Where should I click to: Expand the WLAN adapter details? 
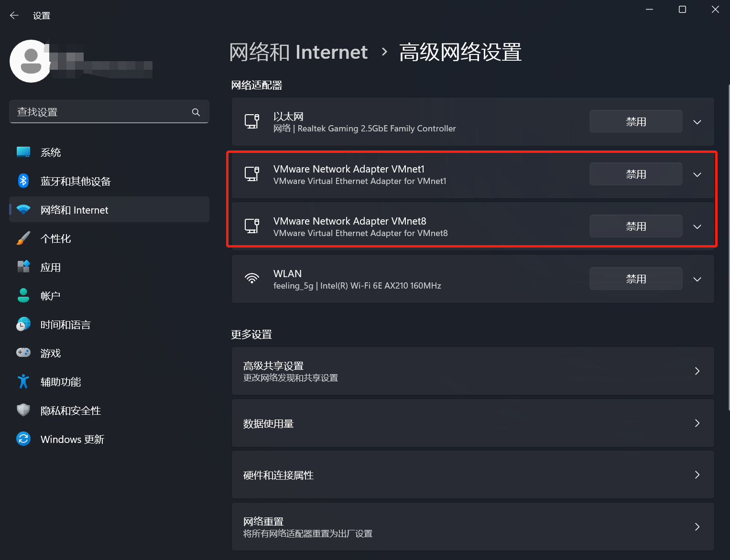[x=697, y=279]
